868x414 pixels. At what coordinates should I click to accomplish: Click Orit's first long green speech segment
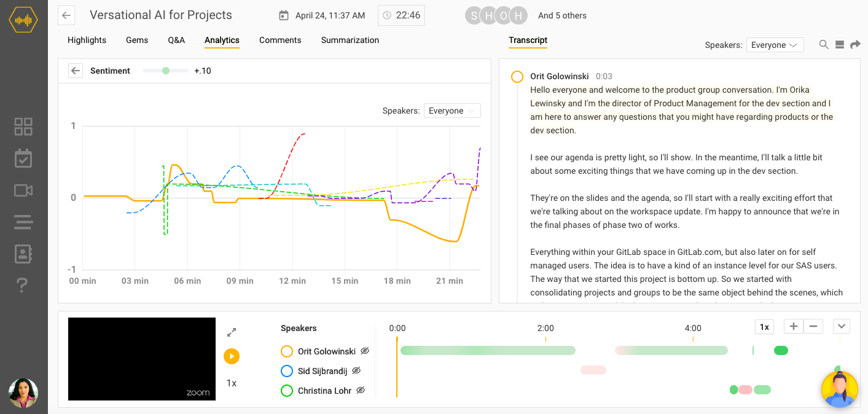point(488,351)
